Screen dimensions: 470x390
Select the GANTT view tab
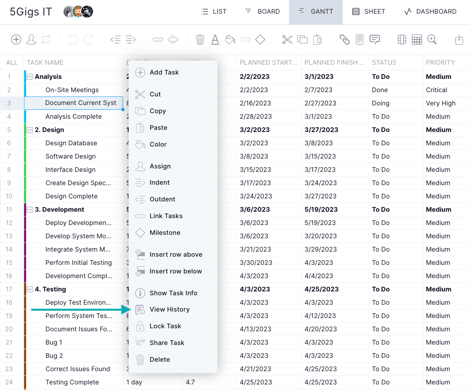[x=316, y=12]
